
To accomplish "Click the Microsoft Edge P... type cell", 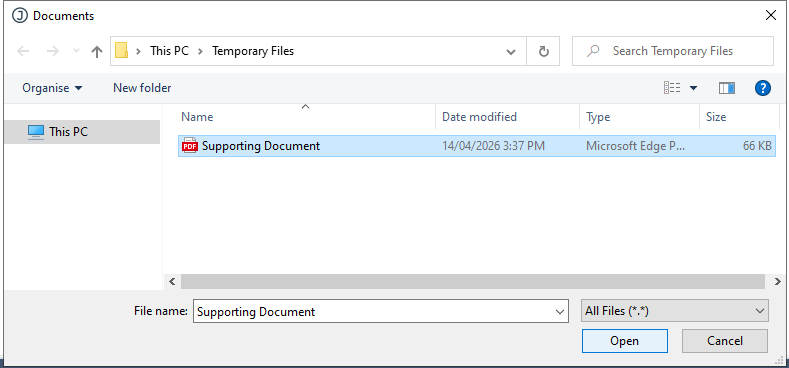I will (635, 146).
